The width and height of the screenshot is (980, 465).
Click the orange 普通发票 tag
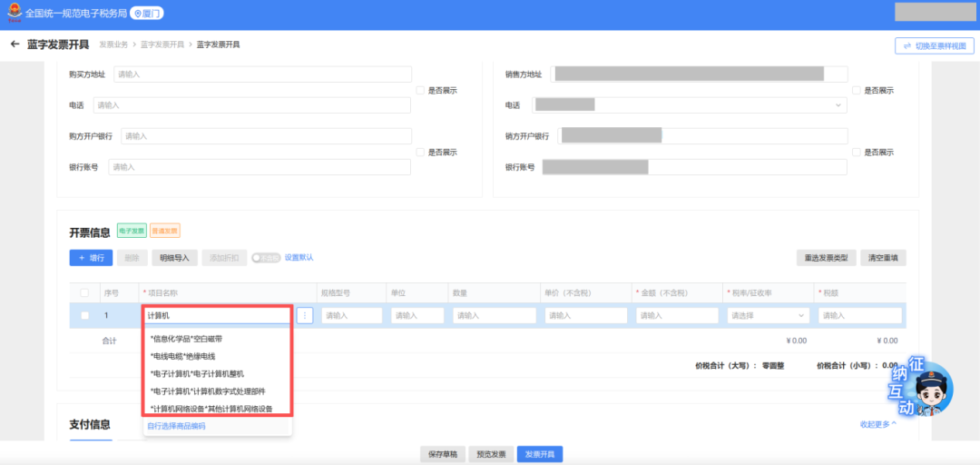click(x=165, y=231)
